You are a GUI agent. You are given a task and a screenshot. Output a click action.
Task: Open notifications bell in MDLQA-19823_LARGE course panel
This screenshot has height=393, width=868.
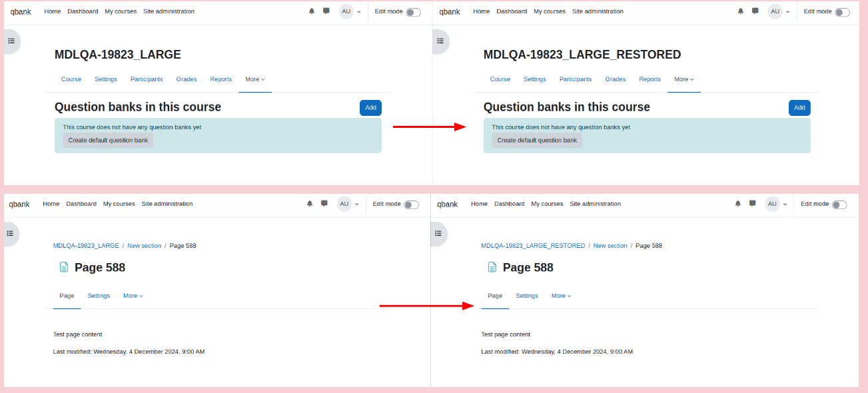point(312,11)
